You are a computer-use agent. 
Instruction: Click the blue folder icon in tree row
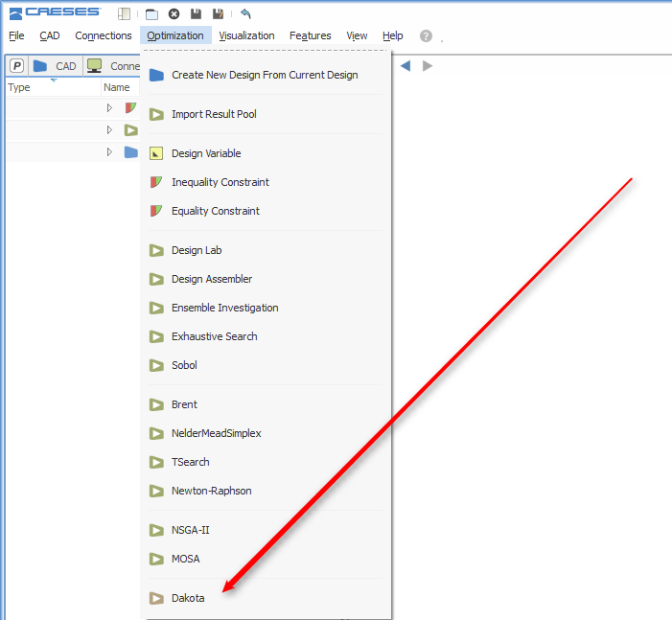click(x=131, y=152)
